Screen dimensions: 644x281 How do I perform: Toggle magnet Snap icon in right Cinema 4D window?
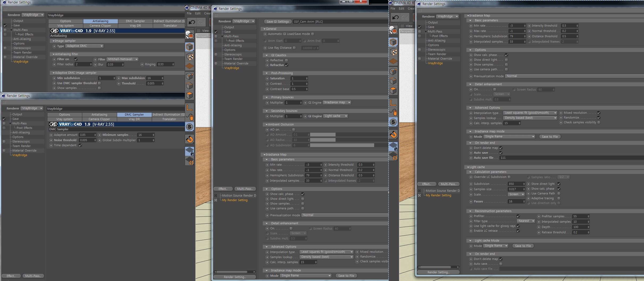(393, 134)
